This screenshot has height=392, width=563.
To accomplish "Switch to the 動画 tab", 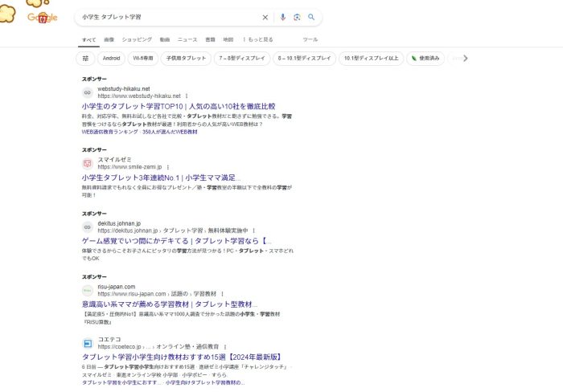I will click(x=164, y=39).
